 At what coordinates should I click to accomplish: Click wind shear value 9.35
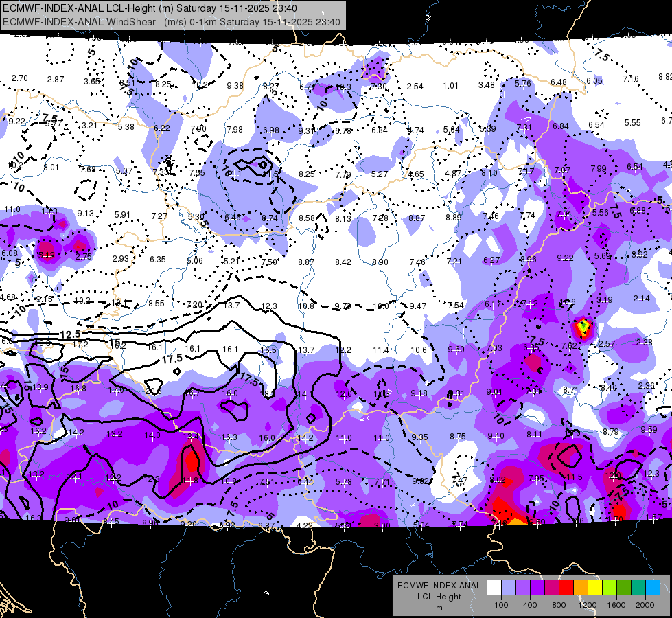pos(419,437)
